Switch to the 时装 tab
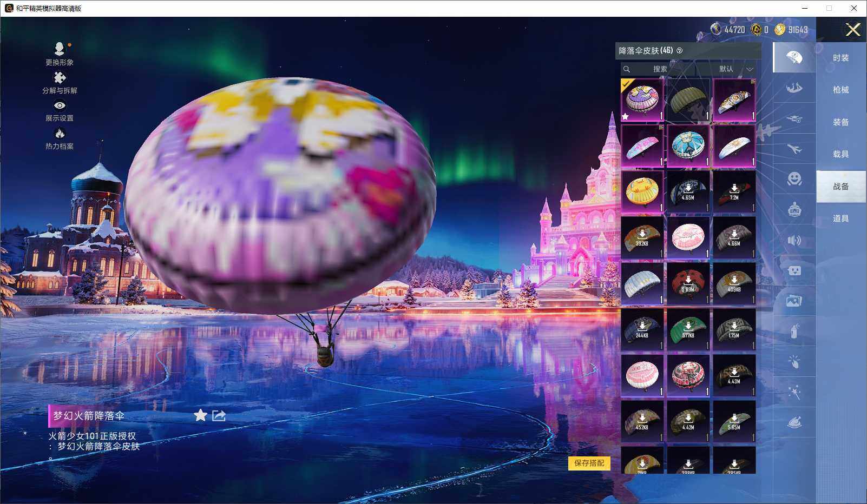Screen dimensions: 867x504 (840, 58)
